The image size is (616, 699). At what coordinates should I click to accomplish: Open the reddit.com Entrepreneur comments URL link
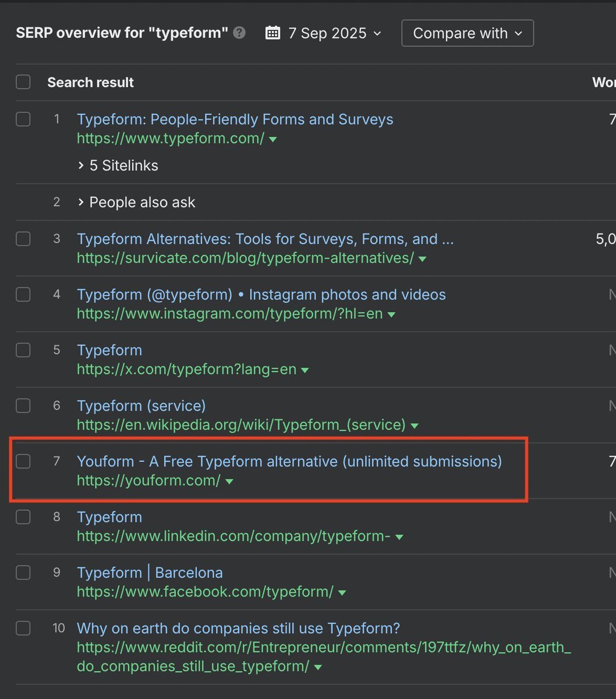tap(324, 657)
